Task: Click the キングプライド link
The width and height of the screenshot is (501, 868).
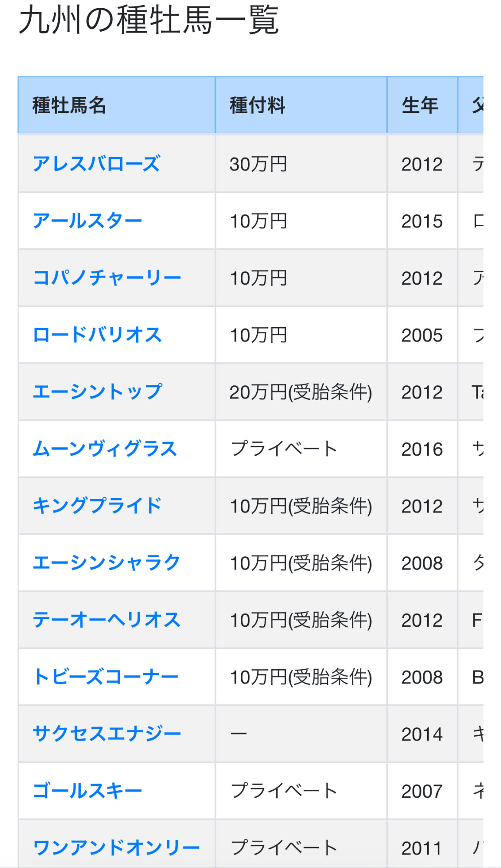Action: (x=97, y=506)
